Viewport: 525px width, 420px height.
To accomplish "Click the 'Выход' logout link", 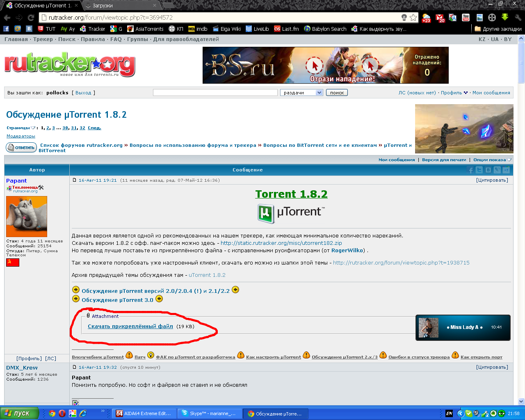I will [x=83, y=93].
